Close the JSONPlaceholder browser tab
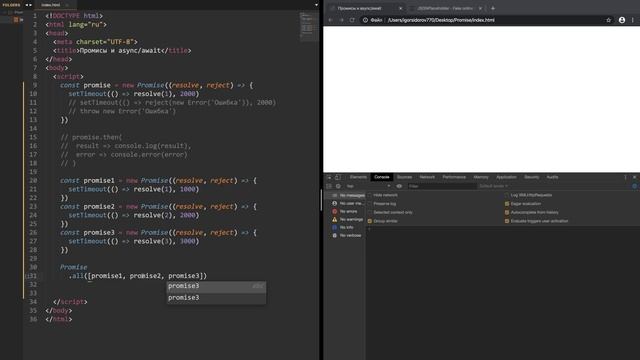The width and height of the screenshot is (640, 360). coord(480,8)
